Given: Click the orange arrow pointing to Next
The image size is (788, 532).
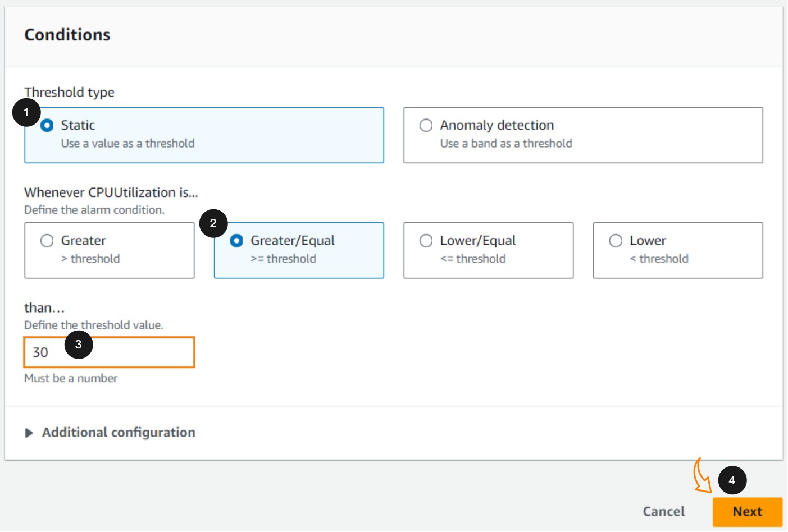Looking at the screenshot, I should pos(701,477).
